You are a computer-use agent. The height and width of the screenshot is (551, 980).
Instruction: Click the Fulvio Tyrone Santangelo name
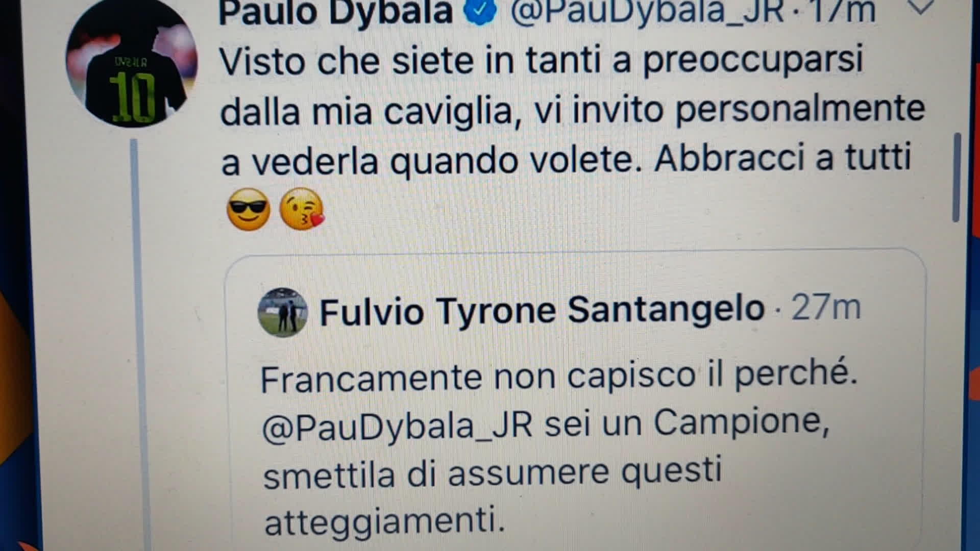pos(542,310)
